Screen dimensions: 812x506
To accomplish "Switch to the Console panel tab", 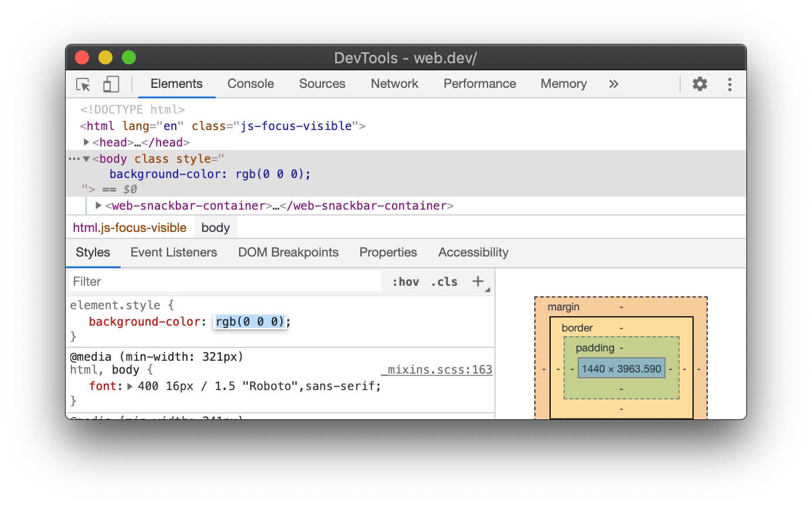I will tap(251, 84).
